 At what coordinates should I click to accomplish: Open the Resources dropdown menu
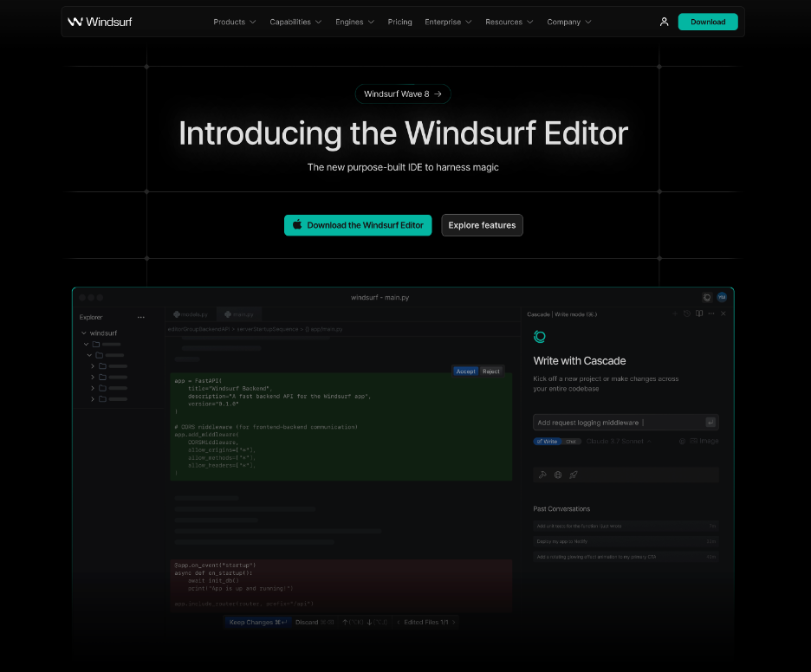(509, 22)
